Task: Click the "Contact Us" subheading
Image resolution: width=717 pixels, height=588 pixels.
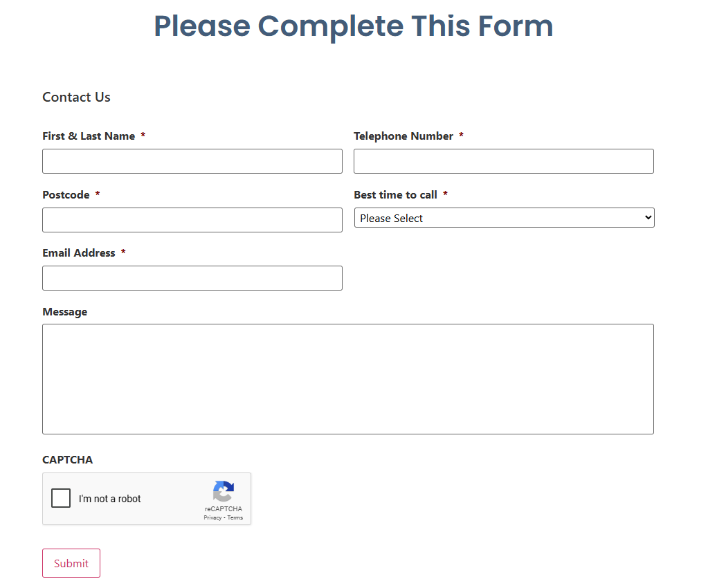Action: [x=76, y=98]
